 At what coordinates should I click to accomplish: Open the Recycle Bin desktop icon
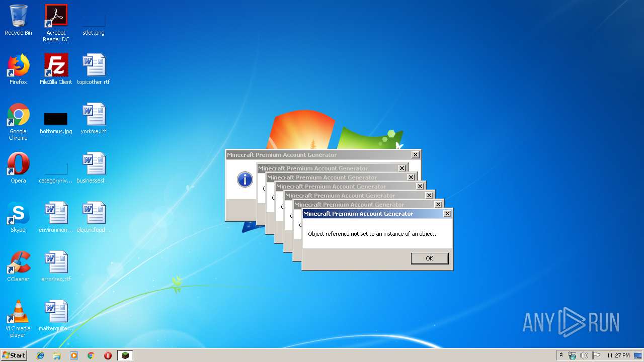[x=18, y=20]
